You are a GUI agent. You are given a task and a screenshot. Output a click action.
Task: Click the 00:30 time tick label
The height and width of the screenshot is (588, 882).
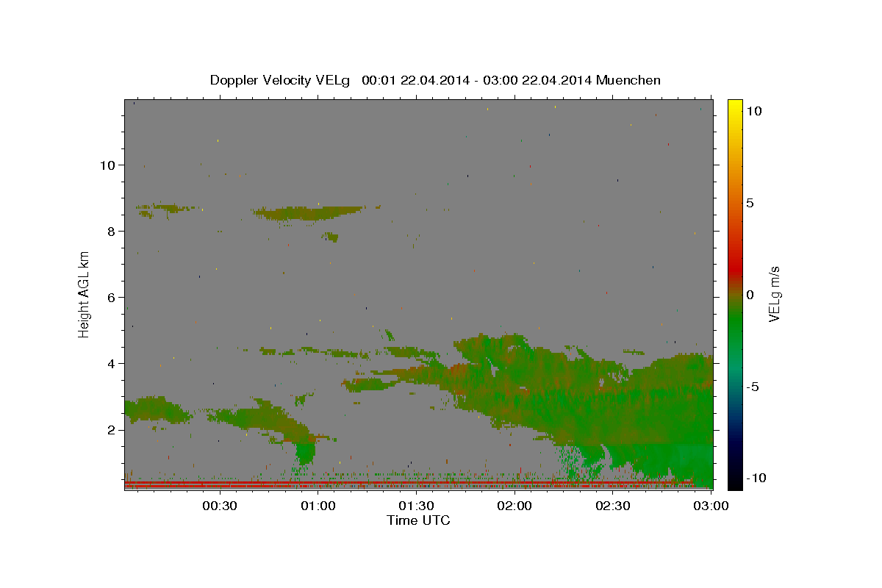pyautogui.click(x=220, y=506)
